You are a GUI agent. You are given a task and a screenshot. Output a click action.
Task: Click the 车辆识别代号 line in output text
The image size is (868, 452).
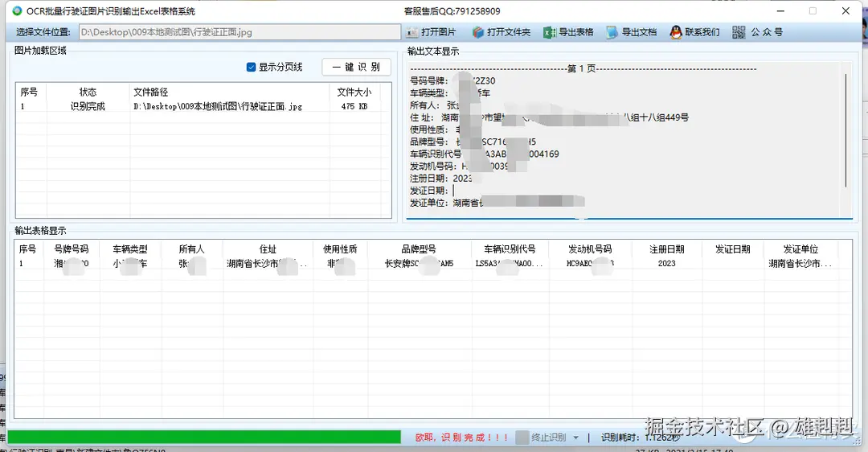485,154
